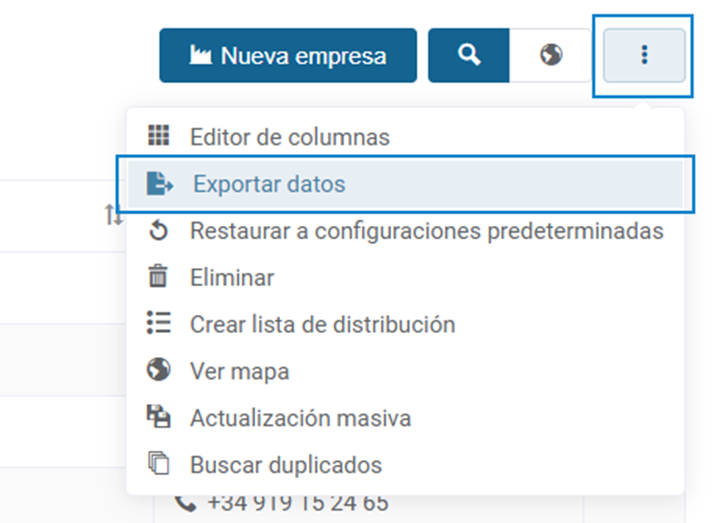Choose Exportar datos from the menu
Screen dimensions: 714x523
pyautogui.click(x=405, y=184)
